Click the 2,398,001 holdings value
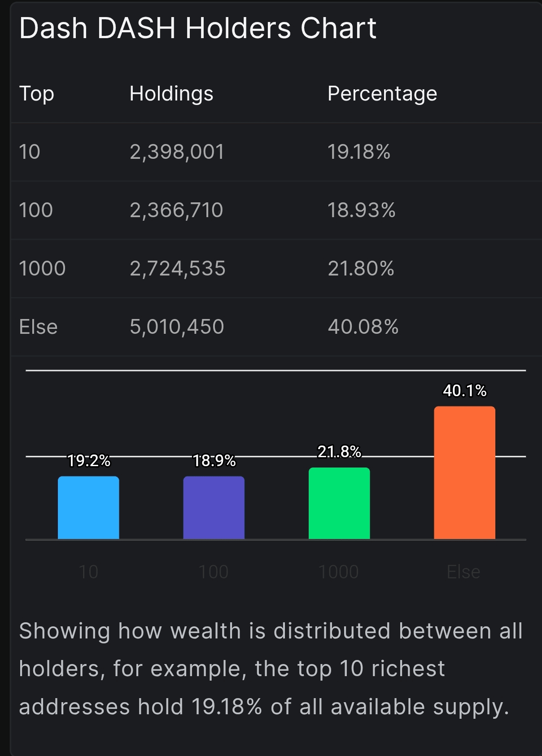 (177, 152)
